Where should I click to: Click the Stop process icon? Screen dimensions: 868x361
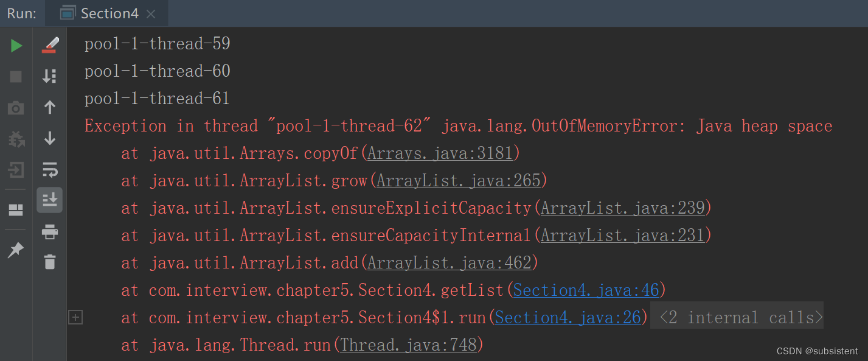tap(16, 76)
